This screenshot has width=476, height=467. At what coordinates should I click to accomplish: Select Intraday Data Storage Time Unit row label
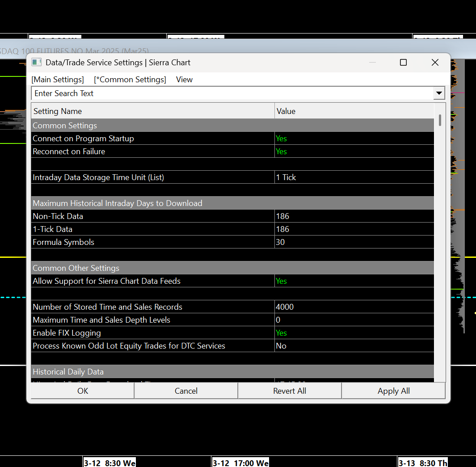click(98, 177)
